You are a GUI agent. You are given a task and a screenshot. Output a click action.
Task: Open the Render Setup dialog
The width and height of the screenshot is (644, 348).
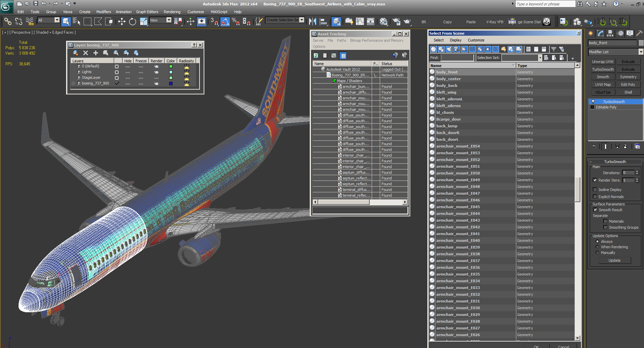pos(396,21)
